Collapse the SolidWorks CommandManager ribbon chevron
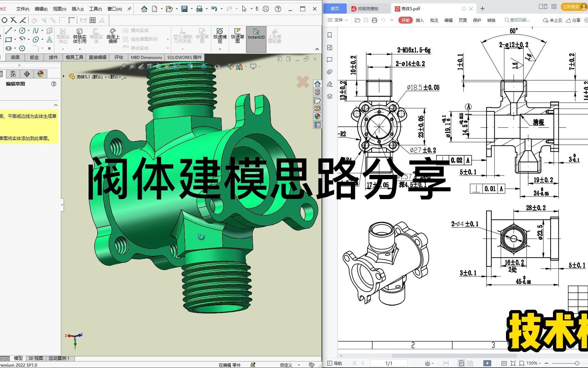Image resolution: width=588 pixels, height=368 pixels. 317,49
